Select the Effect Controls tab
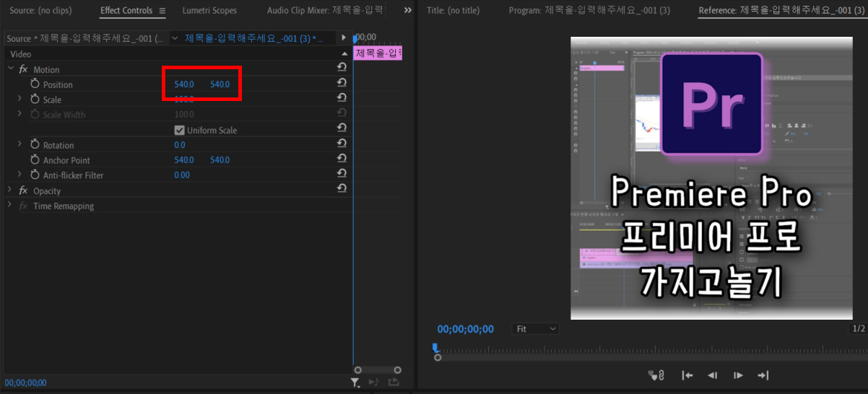Image resolution: width=868 pixels, height=394 pixels. point(126,11)
